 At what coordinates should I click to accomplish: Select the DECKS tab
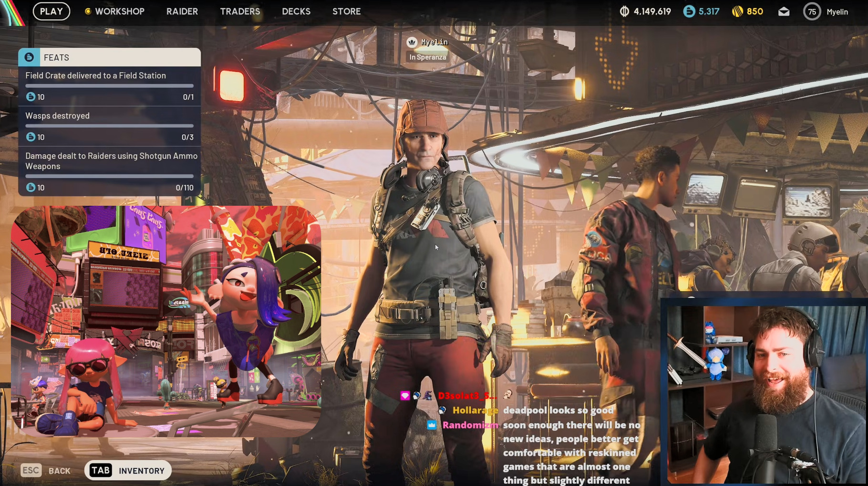(x=296, y=11)
